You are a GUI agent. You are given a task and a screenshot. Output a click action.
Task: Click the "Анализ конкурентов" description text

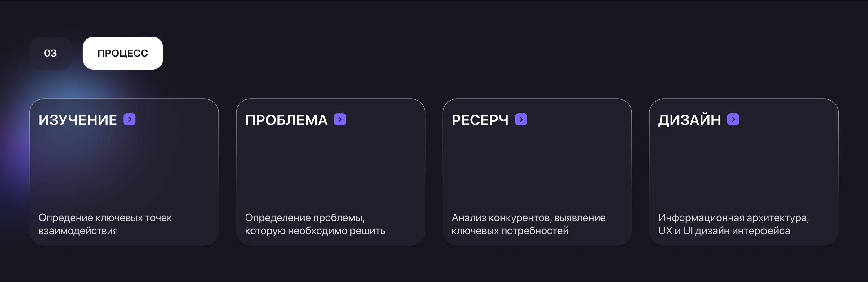click(x=528, y=224)
